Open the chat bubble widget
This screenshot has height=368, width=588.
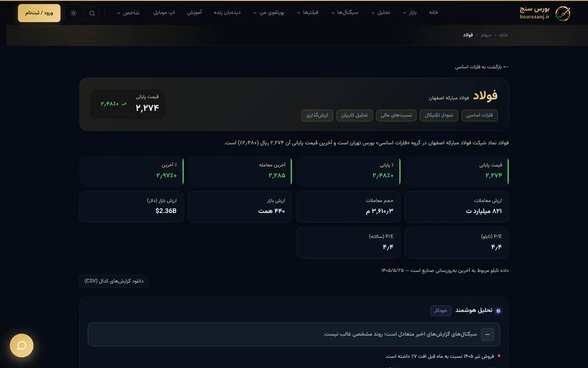tap(22, 345)
